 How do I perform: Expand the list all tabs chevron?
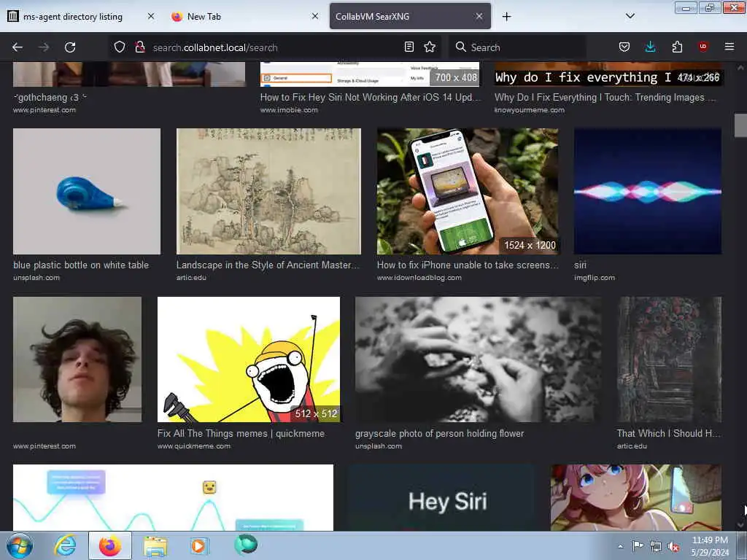pyautogui.click(x=630, y=16)
